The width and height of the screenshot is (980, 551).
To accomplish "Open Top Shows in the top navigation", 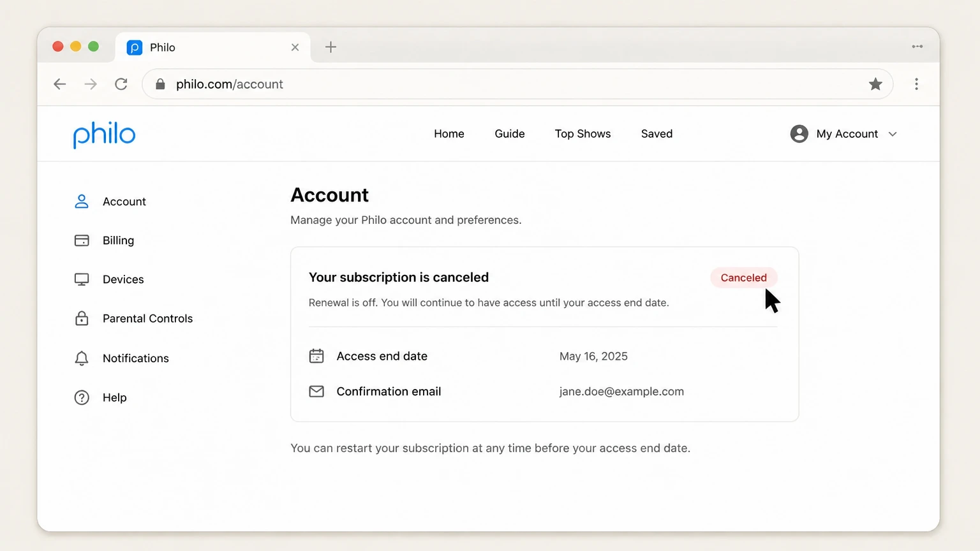I will point(583,134).
